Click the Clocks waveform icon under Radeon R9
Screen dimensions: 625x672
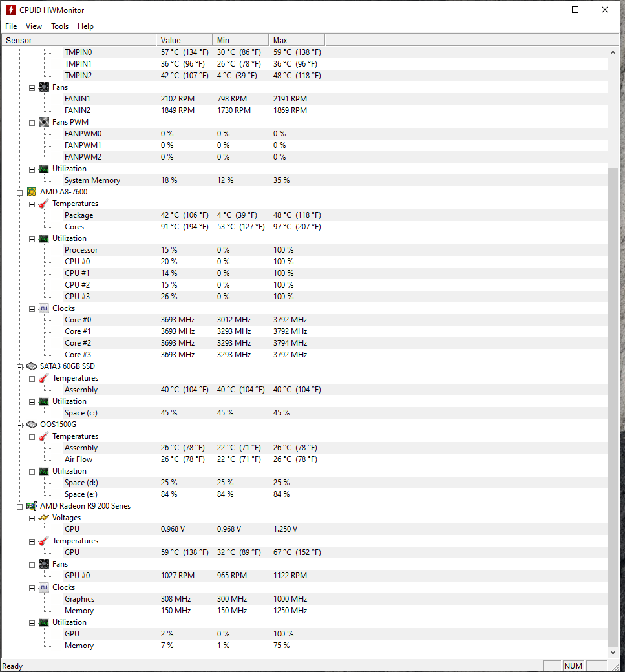44,587
